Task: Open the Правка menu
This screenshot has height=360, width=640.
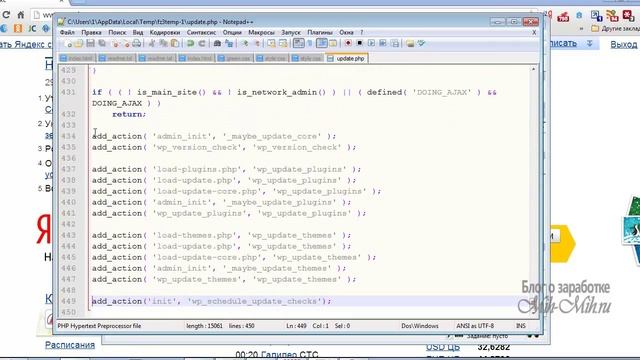Action: pos(91,32)
